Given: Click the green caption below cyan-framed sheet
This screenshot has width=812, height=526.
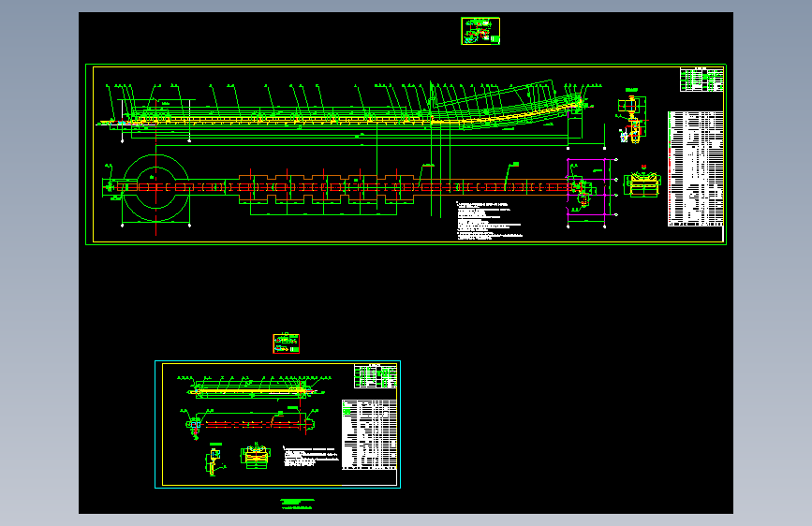Looking at the screenshot, I should point(297,504).
